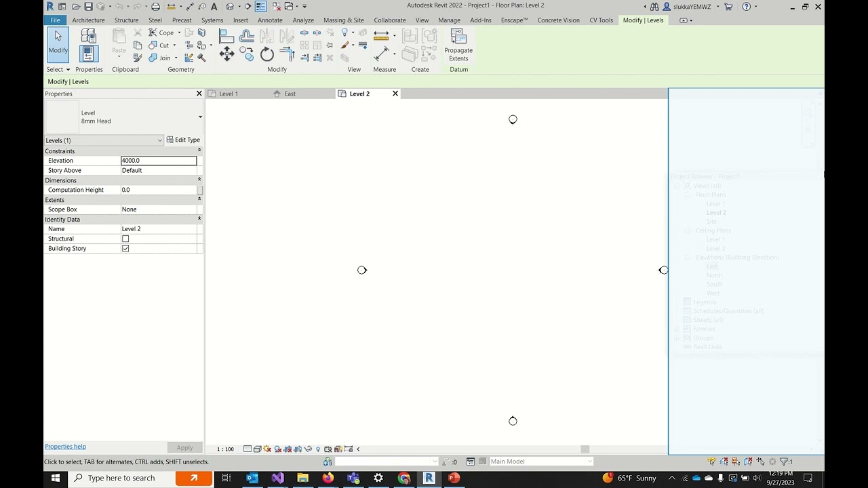Click the Measure Between Two References tool
Viewport: 868px width, 488px height.
click(x=381, y=36)
